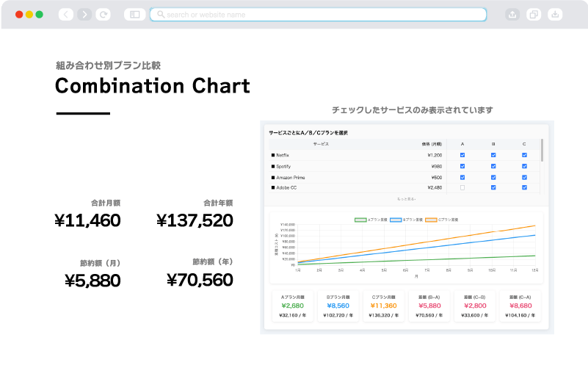Image resolution: width=588 pixels, height=368 pixels.
Task: Click the magnifier icon in the address bar
Action: (x=161, y=14)
